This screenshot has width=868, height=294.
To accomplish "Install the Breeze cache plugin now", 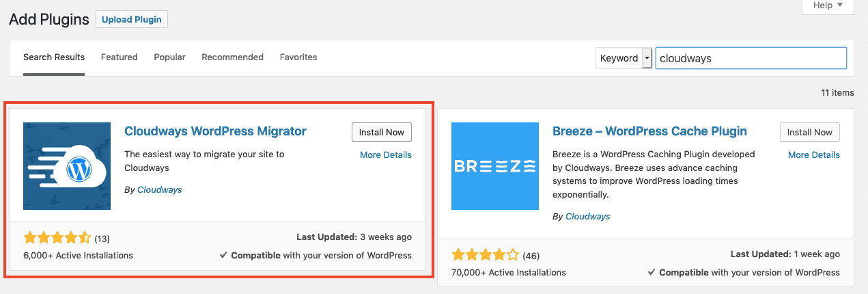I will pyautogui.click(x=810, y=132).
